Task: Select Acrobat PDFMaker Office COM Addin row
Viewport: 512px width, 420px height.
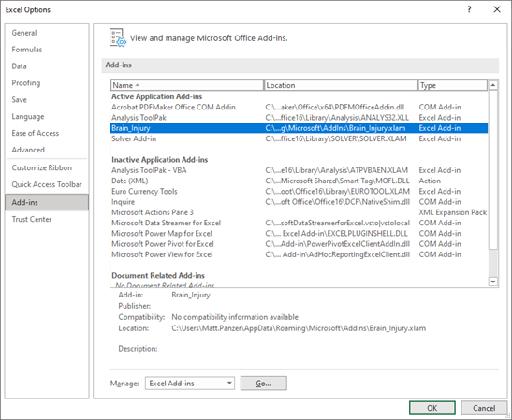Action: [300, 107]
